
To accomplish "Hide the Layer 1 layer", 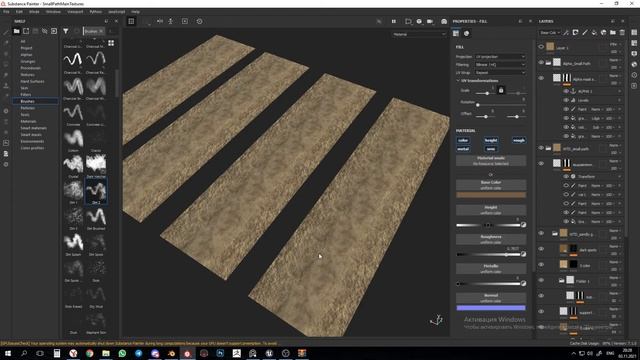I will 541,47.
